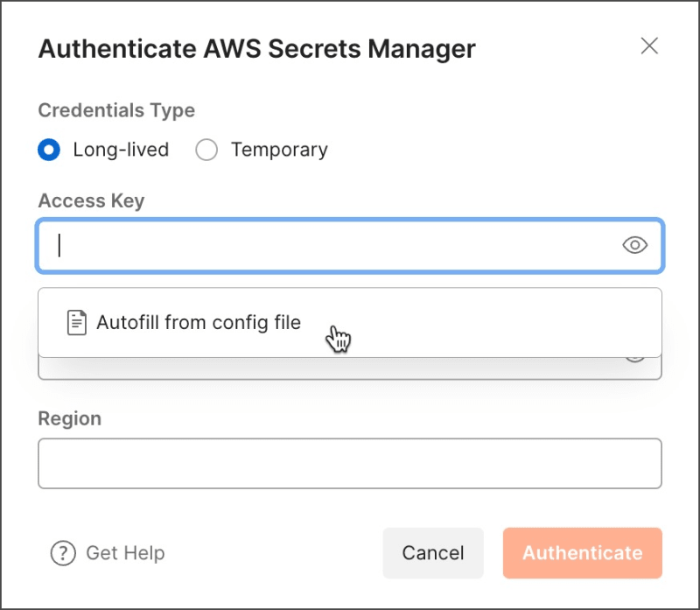Image resolution: width=700 pixels, height=610 pixels.
Task: Switch credentials from Long-lived to Temporary
Action: pos(206,150)
